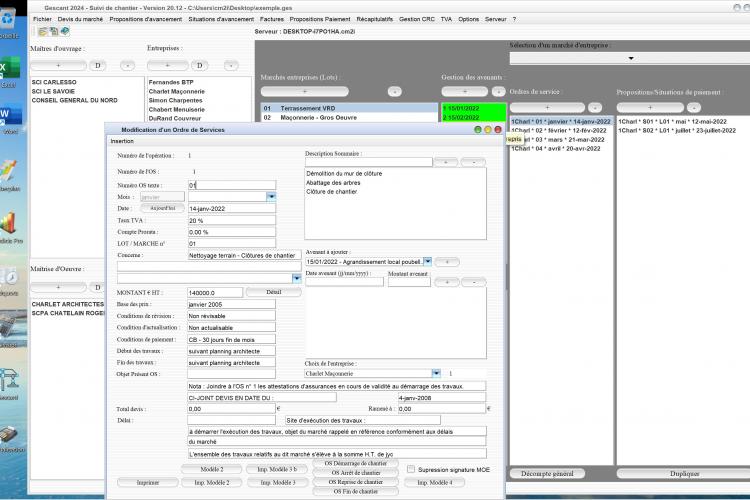Click the Conditions de paiement field
This screenshot has height=500, width=750.
coord(232,339)
